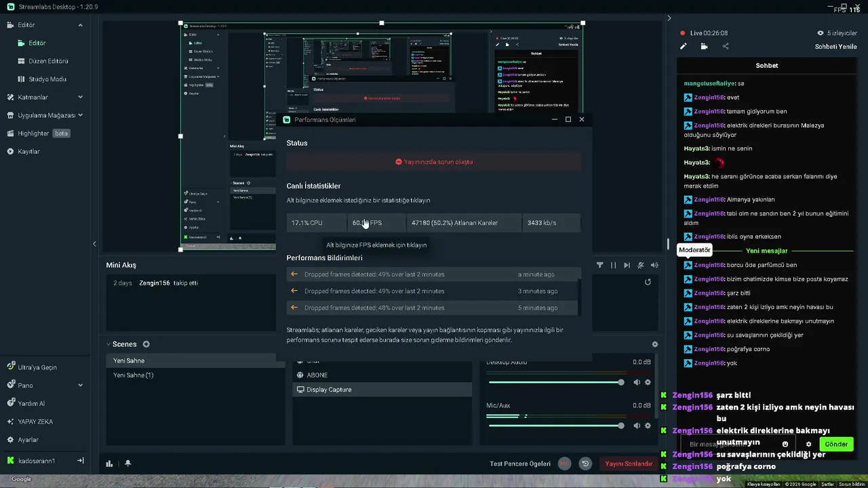
Task: Click the Yeni mesajlar divider link
Action: point(766,251)
